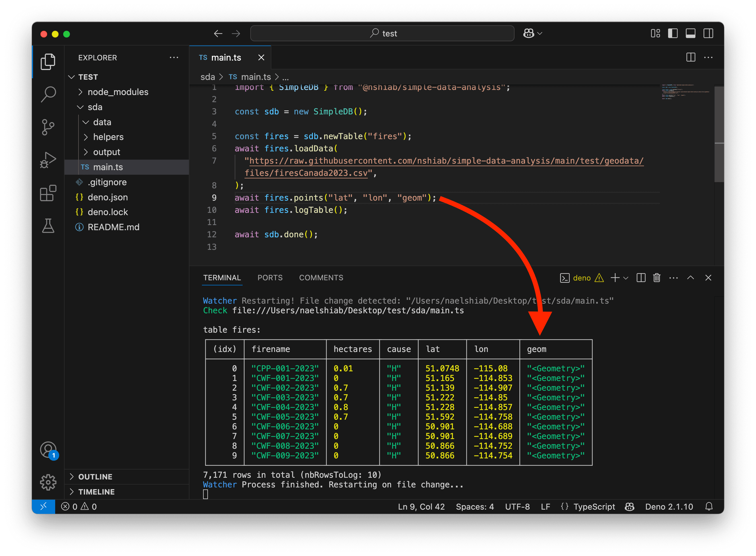Collapse the TEST workspace folder
This screenshot has height=556, width=756.
click(127, 77)
